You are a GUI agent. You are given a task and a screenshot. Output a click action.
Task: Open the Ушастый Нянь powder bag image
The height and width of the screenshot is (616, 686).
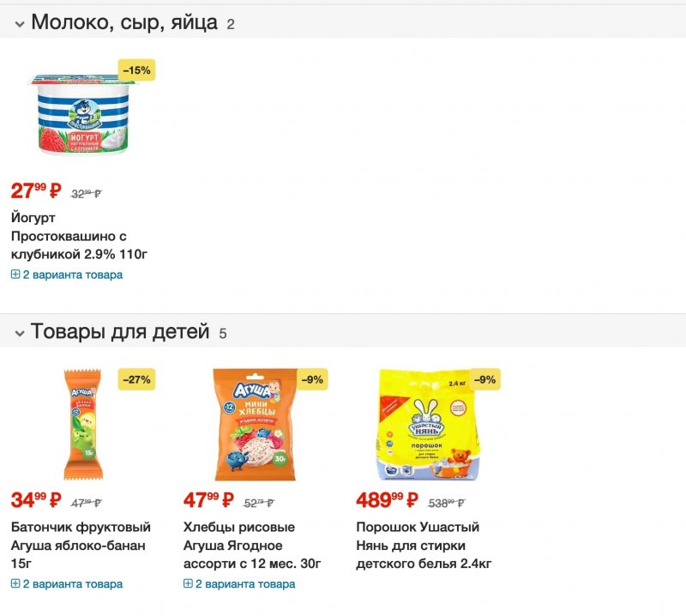(x=429, y=425)
